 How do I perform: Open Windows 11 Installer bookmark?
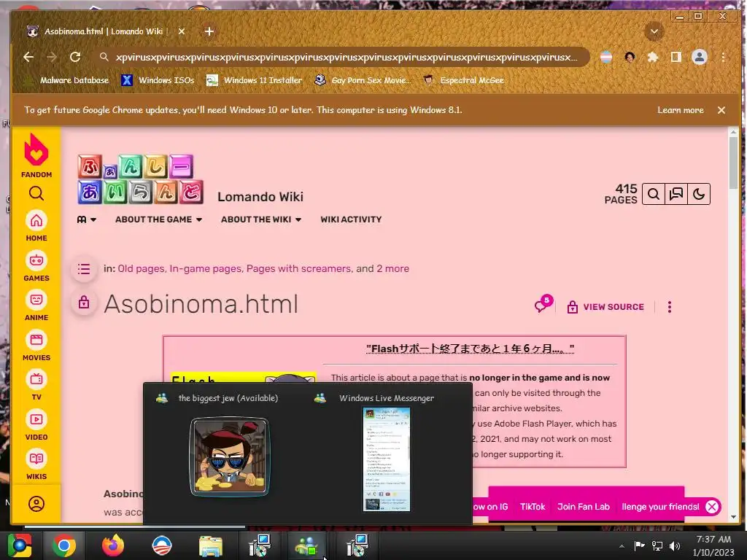click(x=255, y=80)
